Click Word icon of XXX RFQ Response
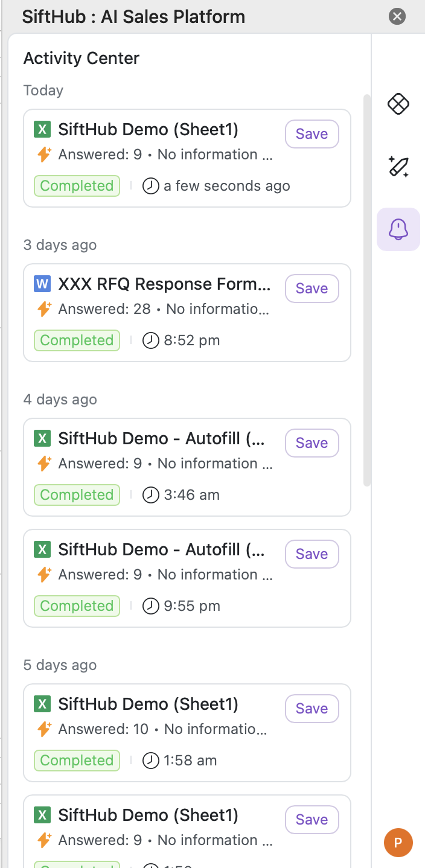The width and height of the screenshot is (425, 868). point(42,284)
